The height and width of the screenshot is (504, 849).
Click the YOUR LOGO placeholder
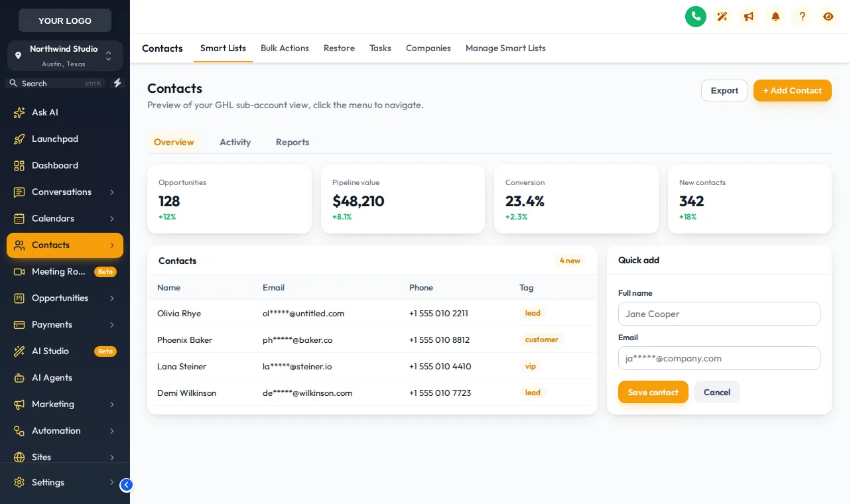click(x=65, y=21)
